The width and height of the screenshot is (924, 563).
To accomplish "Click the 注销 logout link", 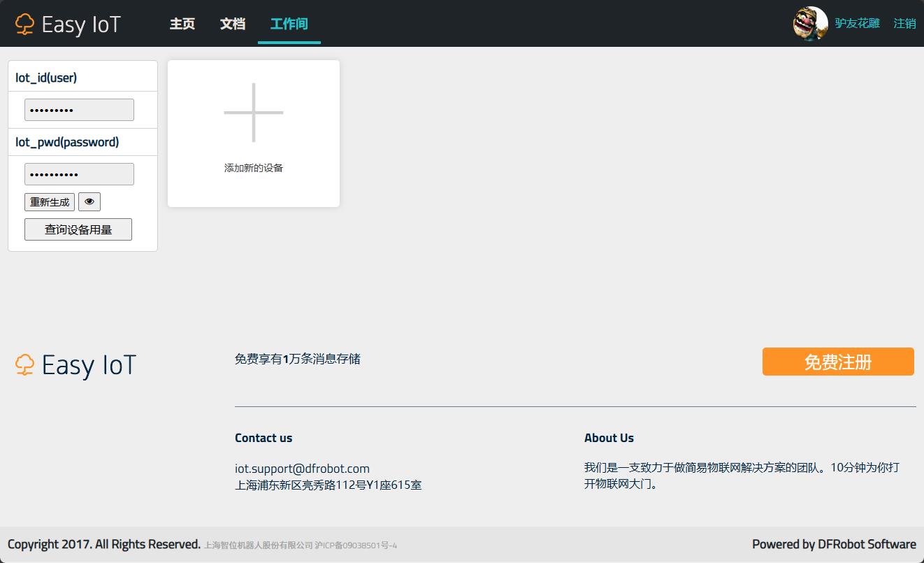I will point(904,24).
